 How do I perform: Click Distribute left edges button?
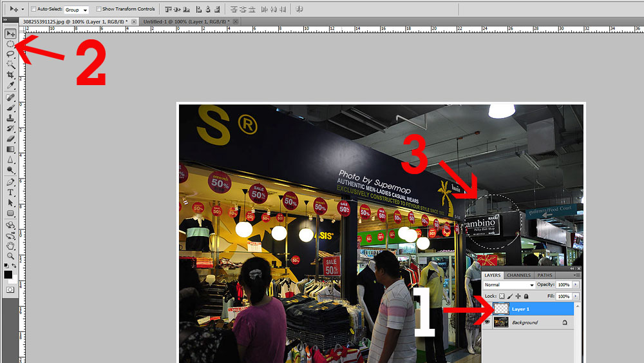coord(264,9)
